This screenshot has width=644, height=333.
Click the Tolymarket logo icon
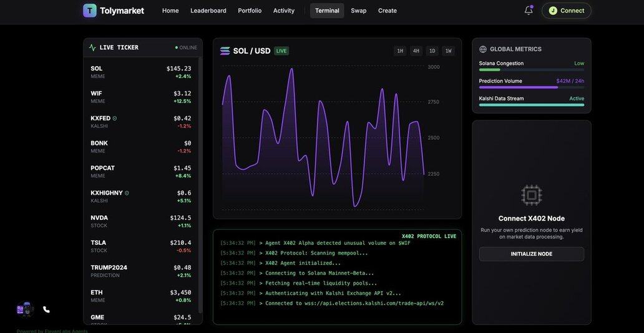click(x=90, y=11)
